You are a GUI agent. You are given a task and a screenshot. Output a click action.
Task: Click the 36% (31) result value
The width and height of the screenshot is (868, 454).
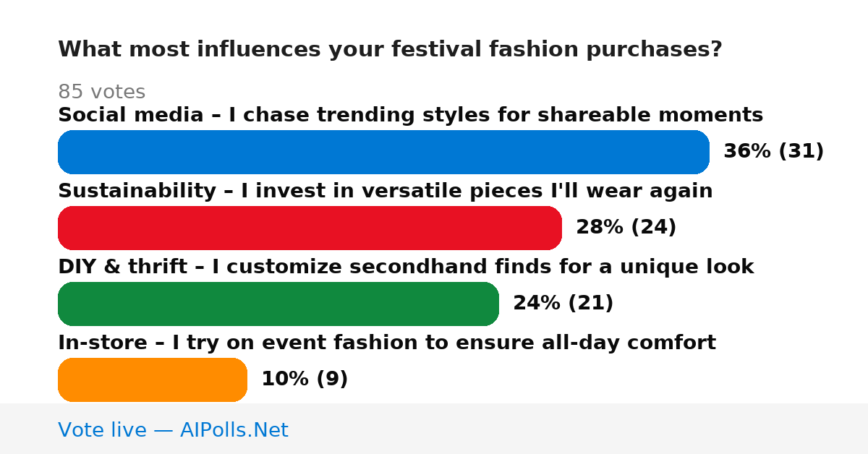point(773,152)
